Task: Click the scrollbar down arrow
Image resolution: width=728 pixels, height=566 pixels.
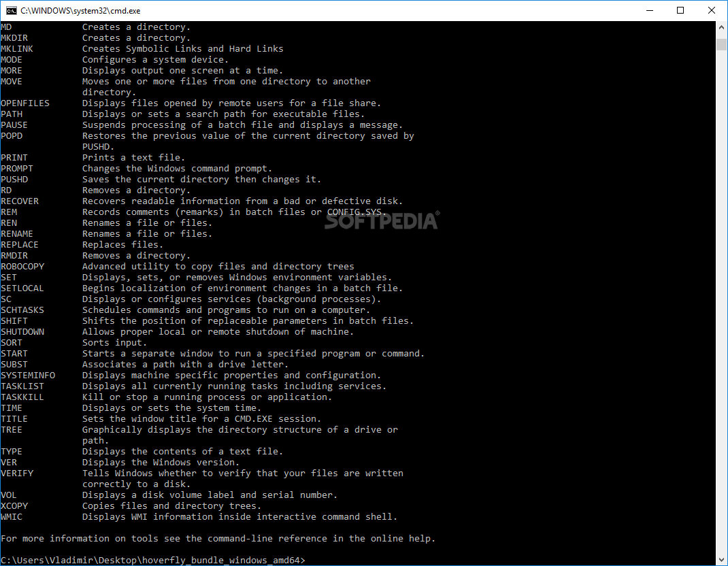Action: click(x=721, y=559)
